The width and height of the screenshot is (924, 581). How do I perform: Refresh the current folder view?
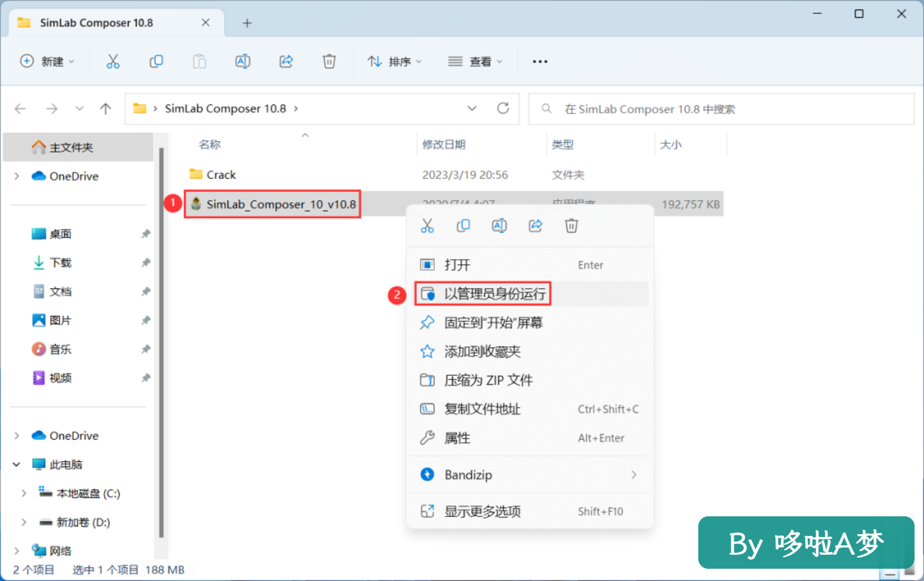coord(503,108)
